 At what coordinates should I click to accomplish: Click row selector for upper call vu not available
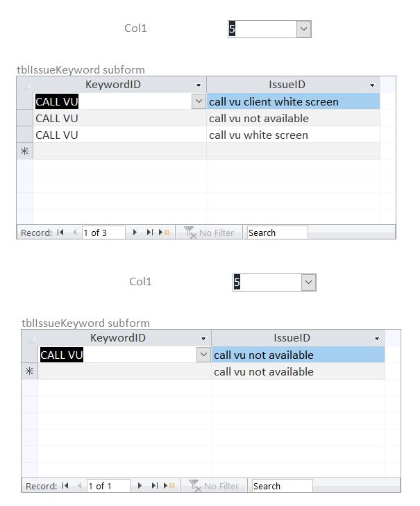coord(25,118)
